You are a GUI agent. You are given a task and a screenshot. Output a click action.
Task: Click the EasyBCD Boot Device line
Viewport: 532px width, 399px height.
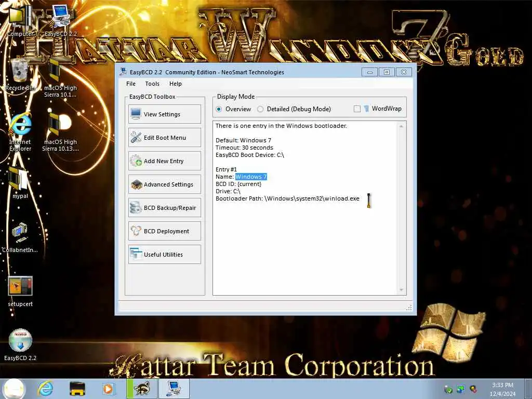tap(250, 155)
